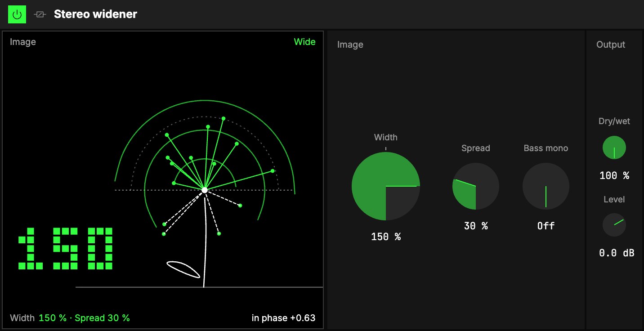
Task: Select the 30 % spread value
Action: [x=476, y=226]
